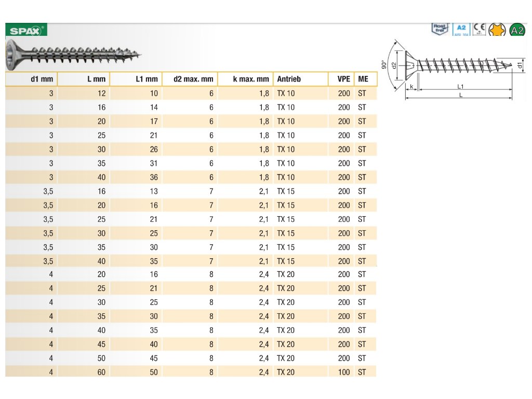Click the green A2 circle icon
The image size is (532, 399).
point(517,30)
